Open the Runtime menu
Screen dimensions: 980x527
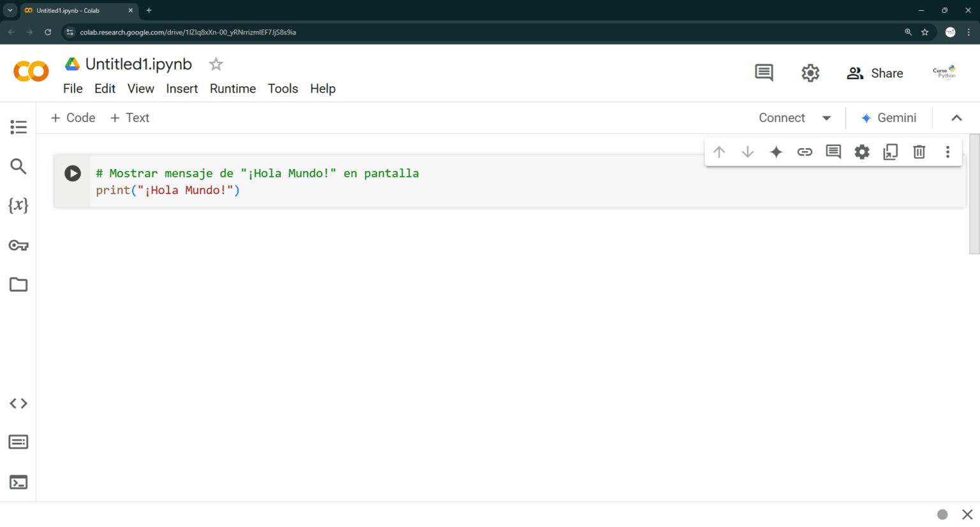click(232, 89)
